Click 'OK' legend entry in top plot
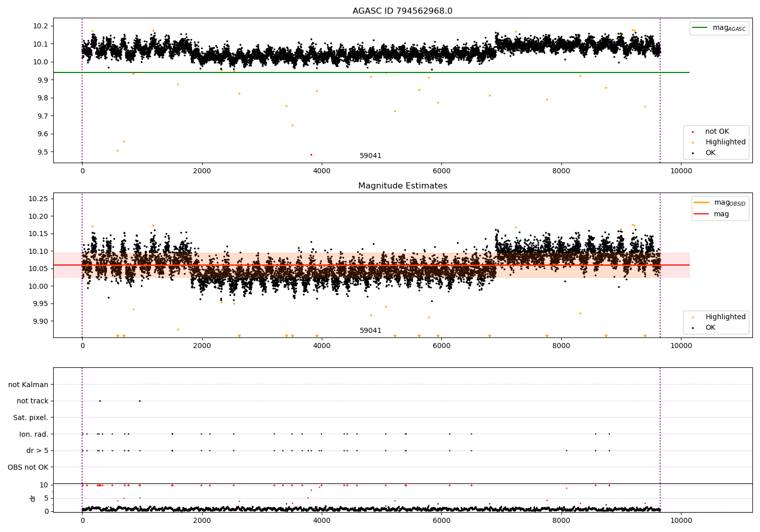760x532 pixels. pos(710,153)
